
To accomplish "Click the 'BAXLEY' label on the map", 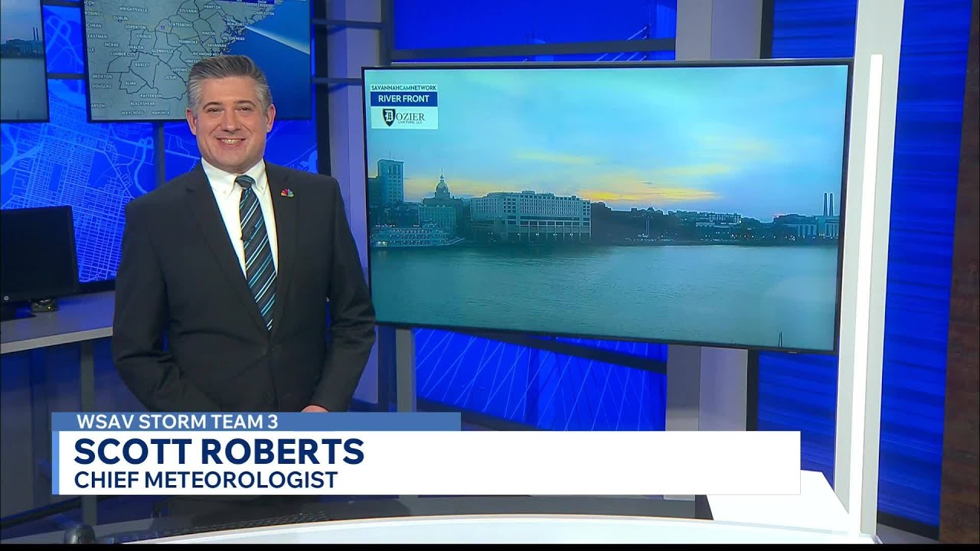I will coord(142,64).
